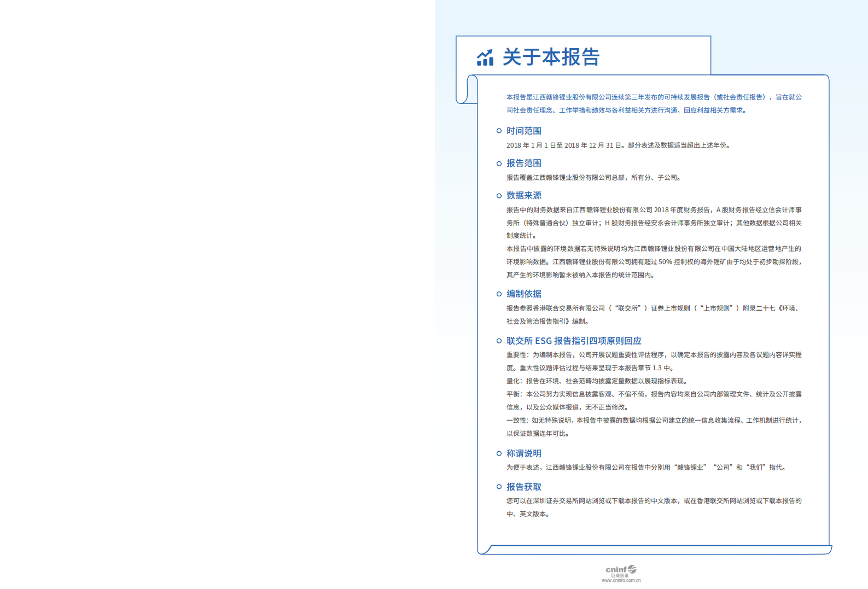Select the heading 报告获取
Image resolution: width=868 pixels, height=589 pixels.
click(523, 487)
